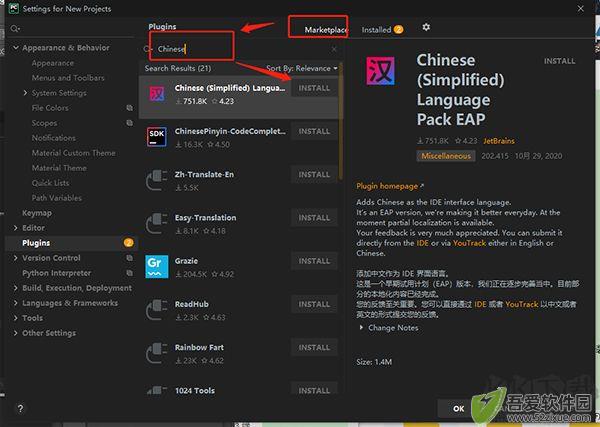Click the Rainbow Fart plugin icon
Viewport: 600px width, 427px height.
coord(157,353)
